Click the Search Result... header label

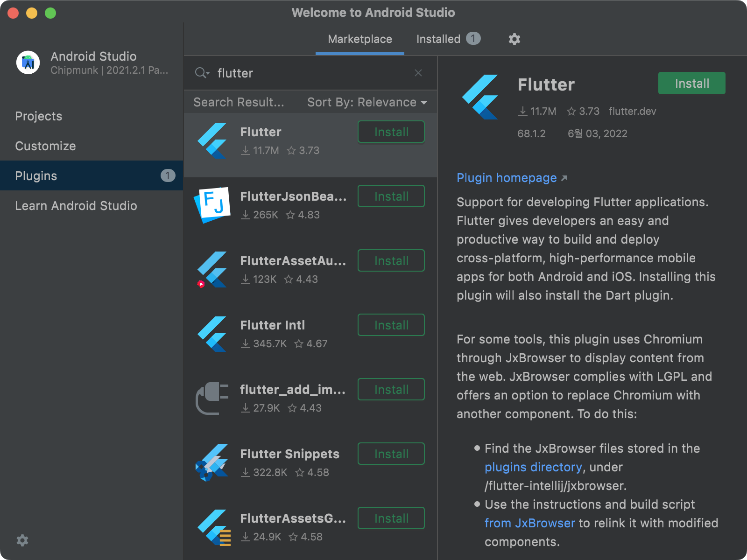[239, 102]
